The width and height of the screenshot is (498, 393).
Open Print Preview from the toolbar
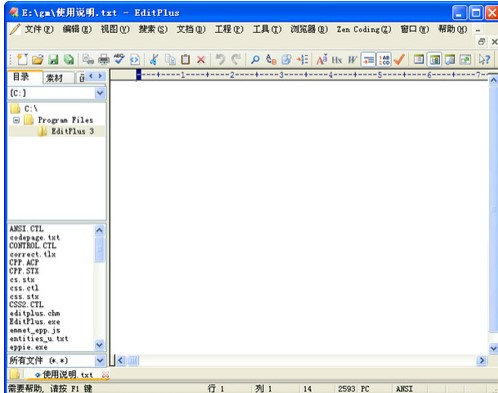(x=88, y=60)
